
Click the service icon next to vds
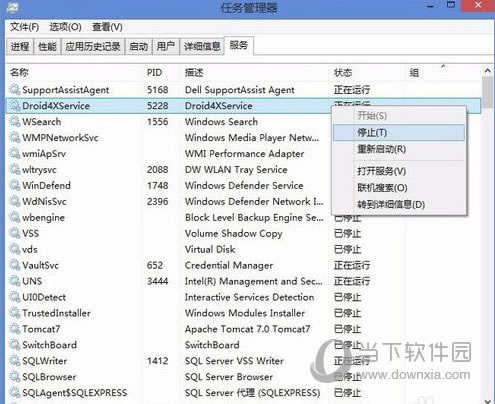14,249
